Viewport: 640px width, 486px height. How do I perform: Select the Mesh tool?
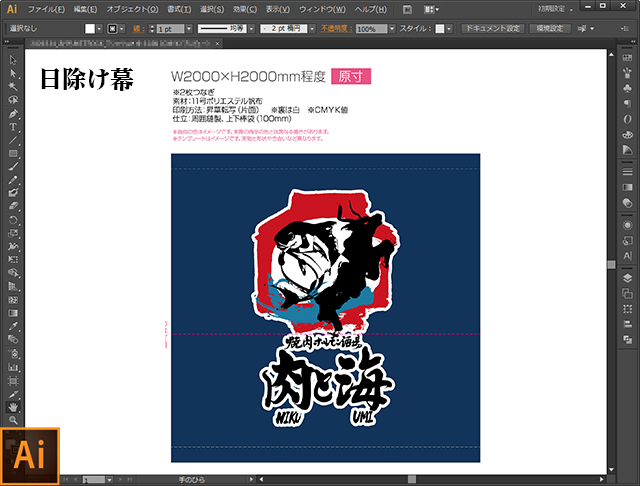(x=13, y=300)
